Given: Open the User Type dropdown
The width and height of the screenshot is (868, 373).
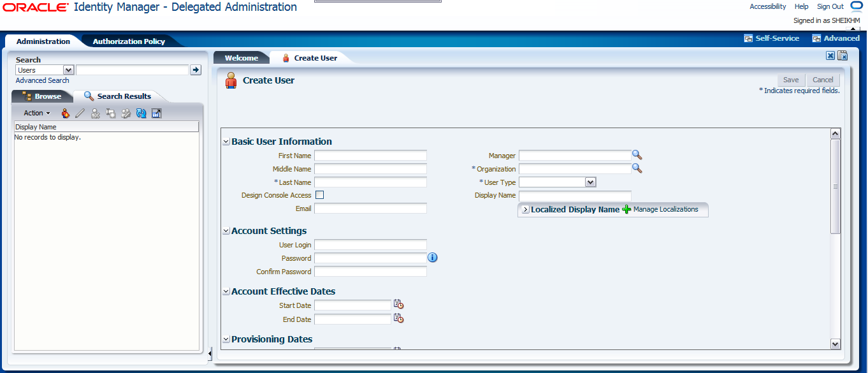Looking at the screenshot, I should click(591, 182).
